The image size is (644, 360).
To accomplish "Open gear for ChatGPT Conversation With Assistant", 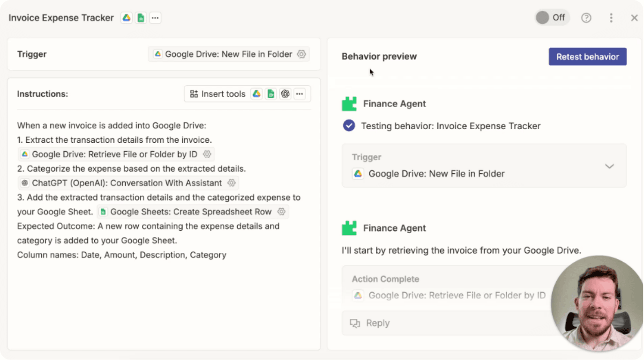I will click(x=231, y=183).
